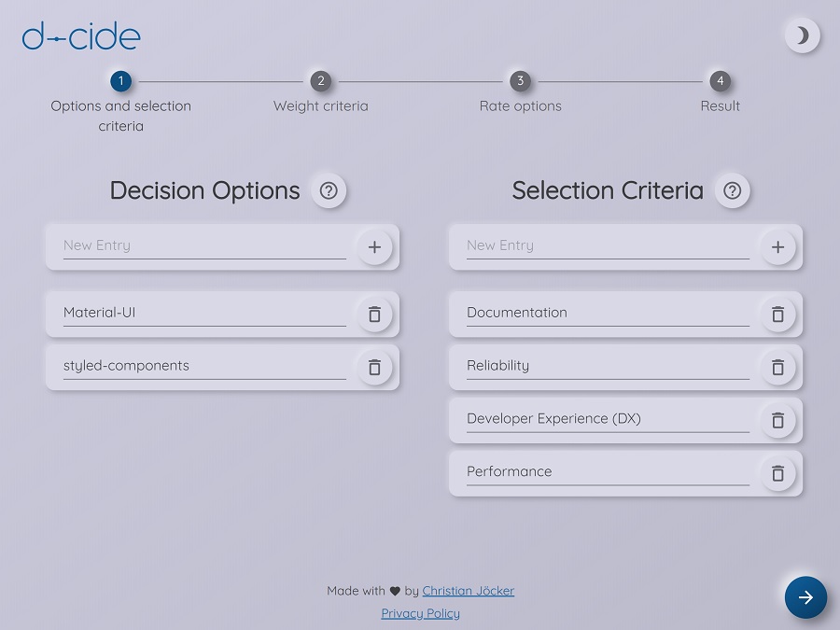840x630 pixels.
Task: Delete the Material-UI option
Action: (x=374, y=315)
